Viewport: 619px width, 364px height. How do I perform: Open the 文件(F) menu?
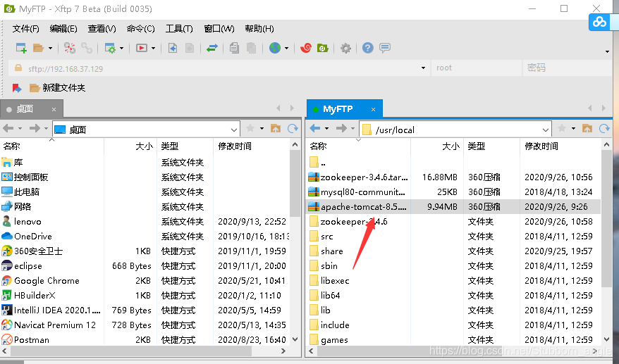click(25, 29)
